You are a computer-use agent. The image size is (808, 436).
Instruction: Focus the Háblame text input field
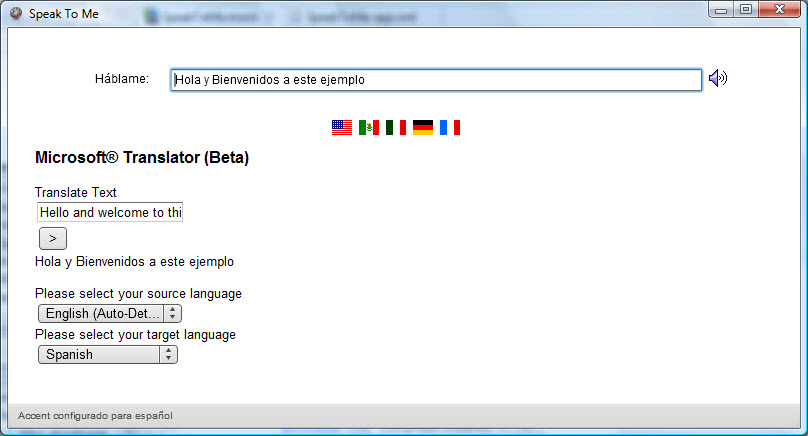(x=436, y=80)
